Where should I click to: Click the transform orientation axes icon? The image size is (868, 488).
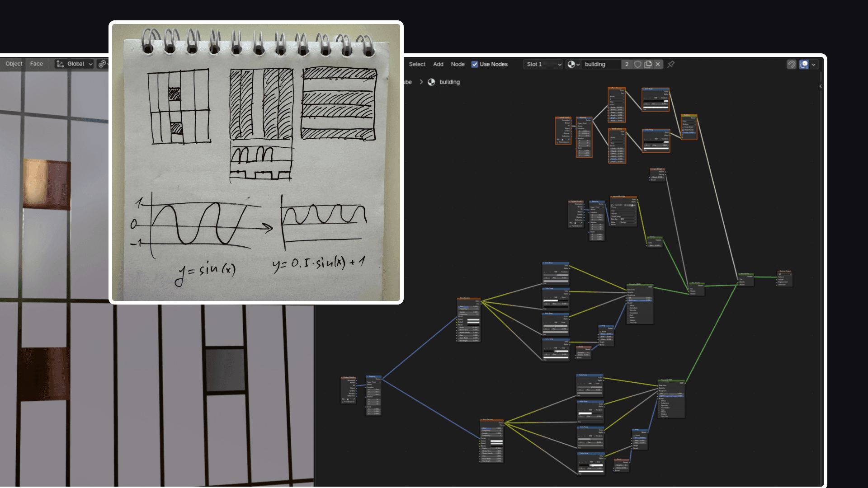(x=60, y=64)
